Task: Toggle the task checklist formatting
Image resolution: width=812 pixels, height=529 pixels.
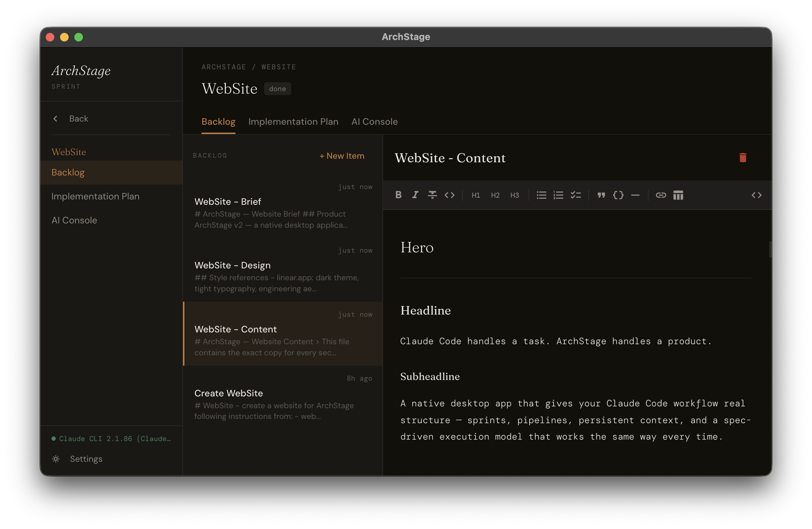Action: click(576, 195)
